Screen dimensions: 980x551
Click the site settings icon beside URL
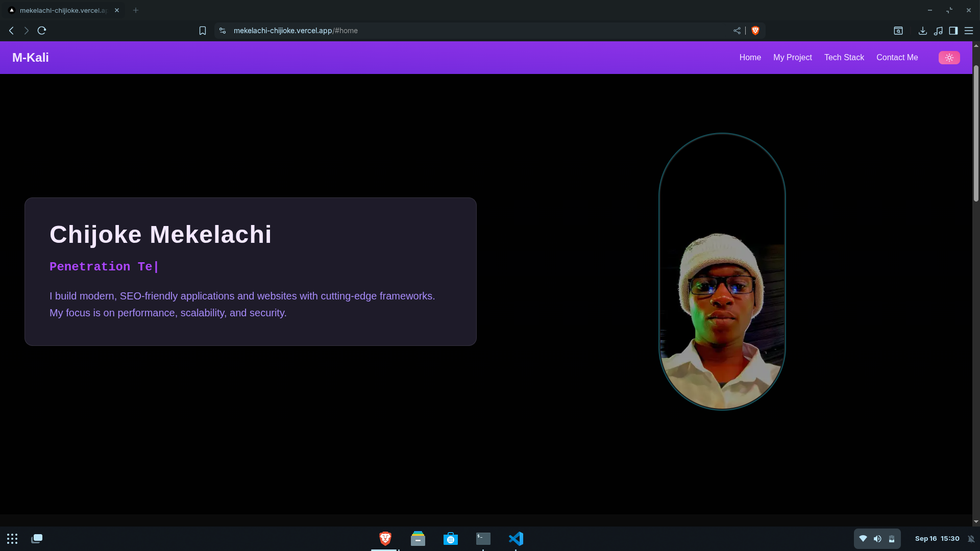[223, 31]
